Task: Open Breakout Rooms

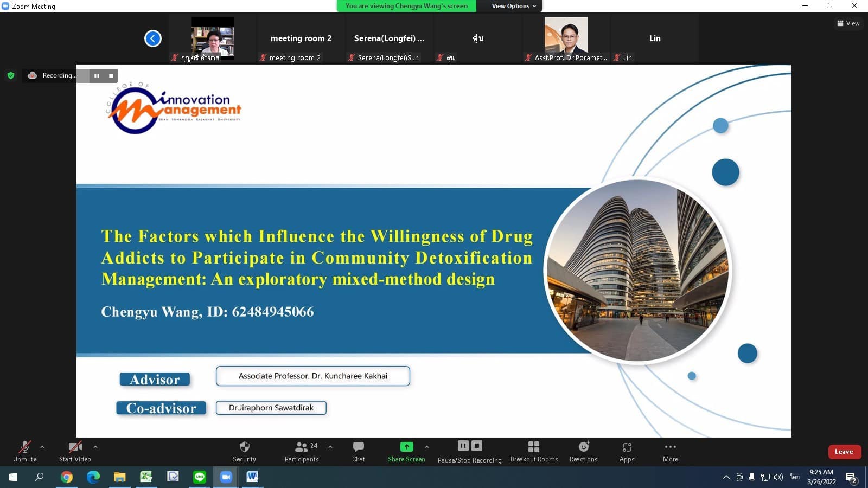Action: [x=534, y=451]
